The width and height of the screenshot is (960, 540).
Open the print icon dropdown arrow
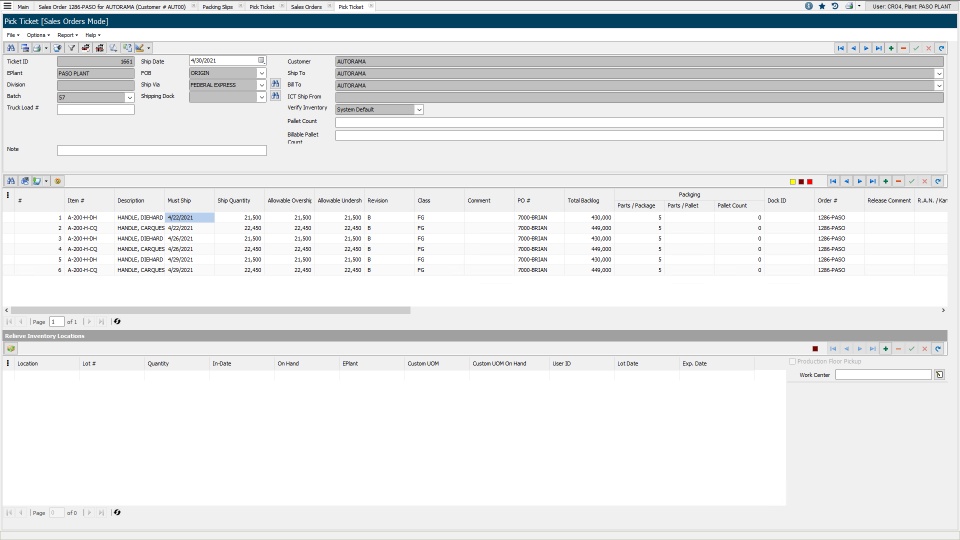[46, 48]
